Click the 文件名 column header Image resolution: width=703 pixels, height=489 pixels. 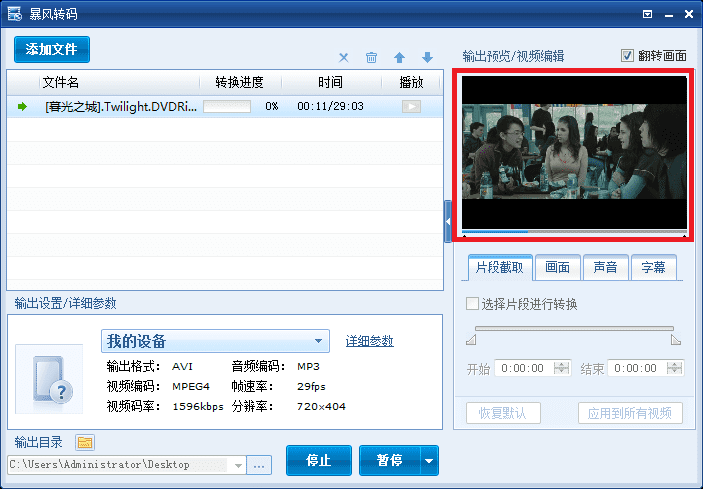click(x=61, y=82)
